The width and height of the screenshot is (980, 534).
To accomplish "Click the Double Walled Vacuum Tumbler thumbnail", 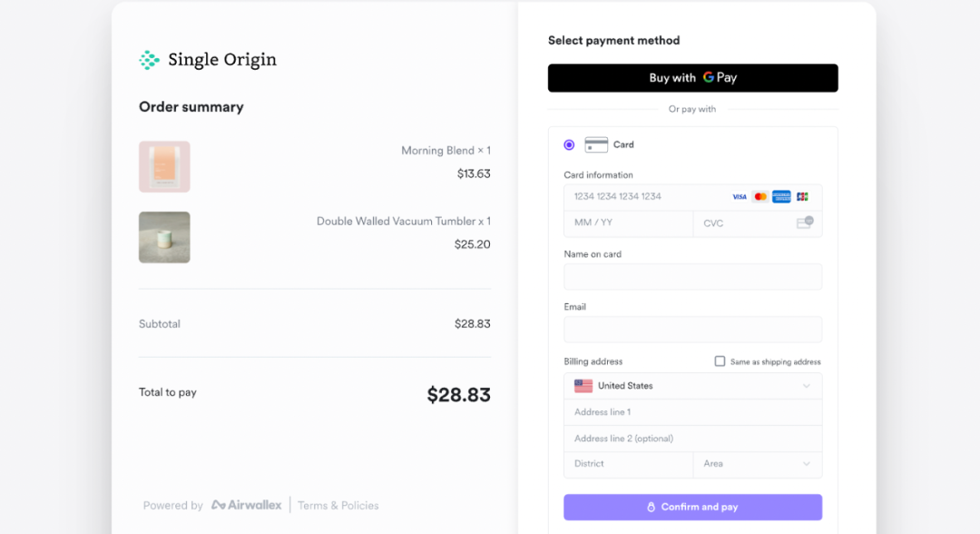I will point(164,237).
